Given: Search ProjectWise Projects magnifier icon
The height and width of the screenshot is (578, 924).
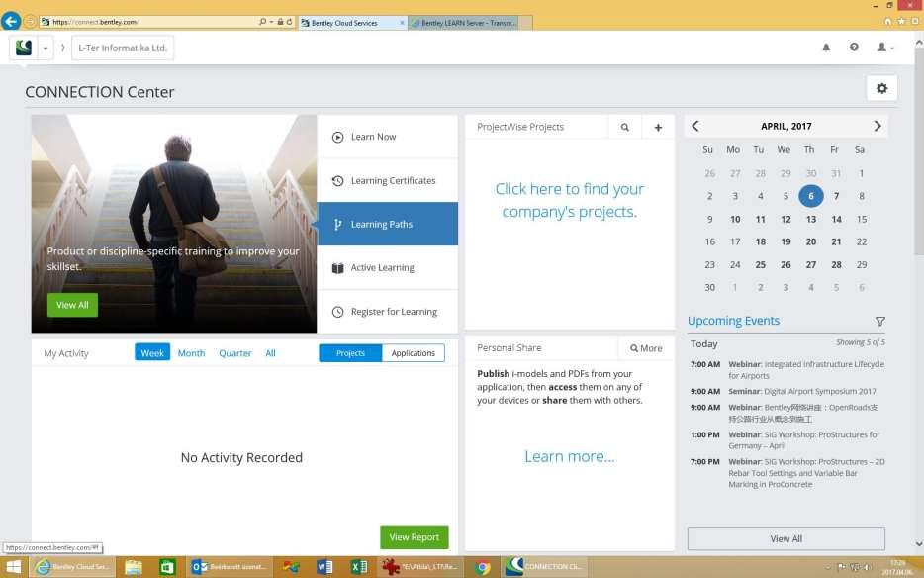Looking at the screenshot, I should pyautogui.click(x=624, y=127).
